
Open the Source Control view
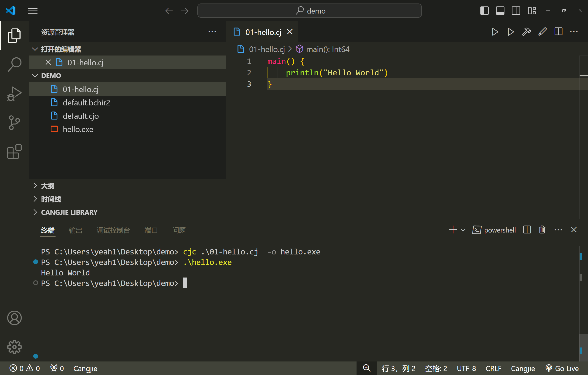(x=14, y=122)
